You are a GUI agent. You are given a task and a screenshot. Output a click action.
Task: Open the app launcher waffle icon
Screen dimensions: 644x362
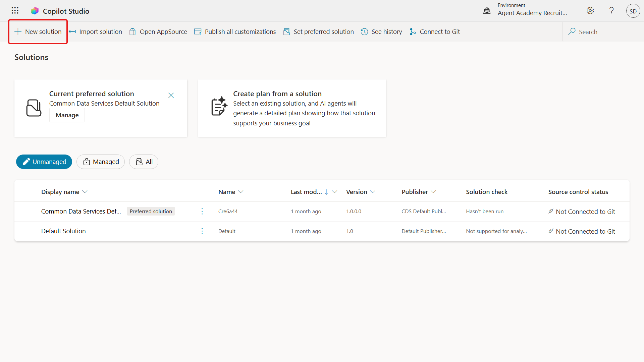click(15, 11)
